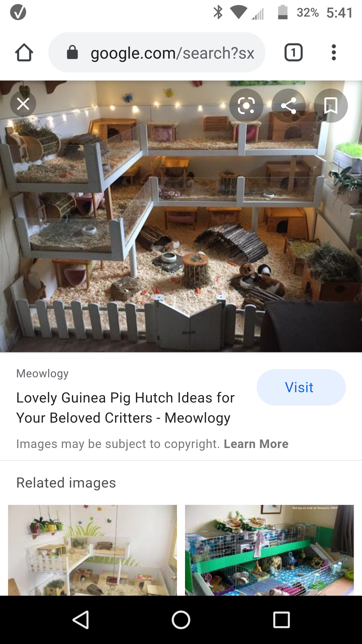This screenshot has width=362, height=644.
Task: Tap the Chrome home icon
Action: coord(24,53)
